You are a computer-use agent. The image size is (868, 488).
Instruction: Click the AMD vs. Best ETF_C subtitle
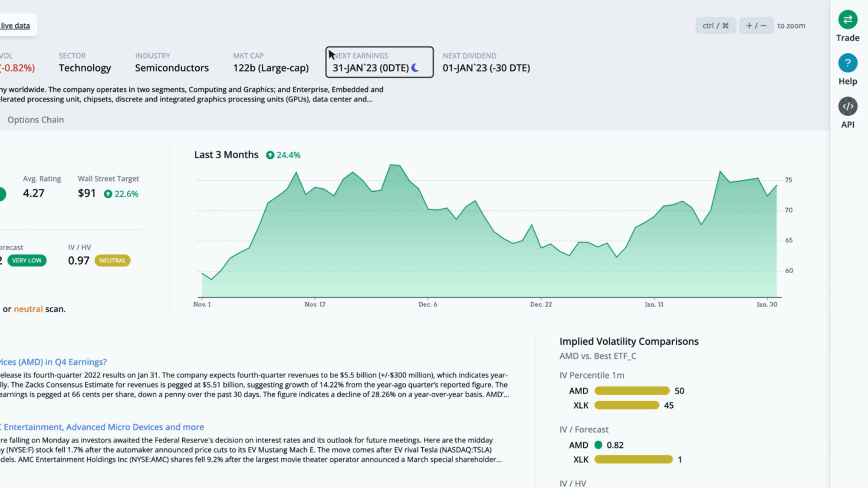pyautogui.click(x=598, y=356)
